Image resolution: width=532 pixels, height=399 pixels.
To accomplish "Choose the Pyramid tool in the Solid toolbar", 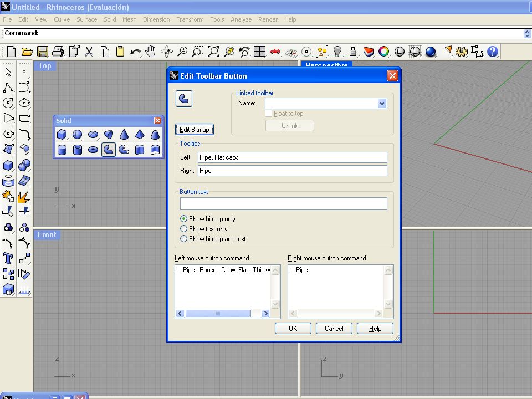I will pos(140,134).
